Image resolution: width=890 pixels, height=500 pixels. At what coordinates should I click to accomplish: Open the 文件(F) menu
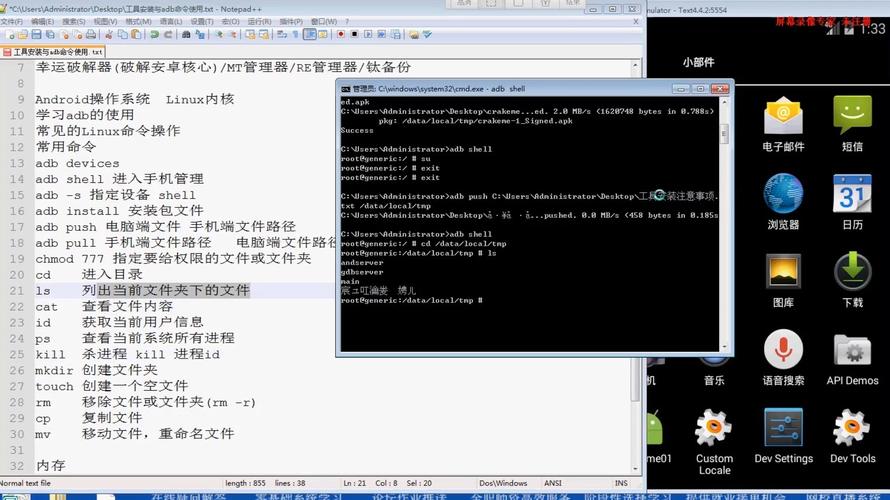tap(14, 21)
